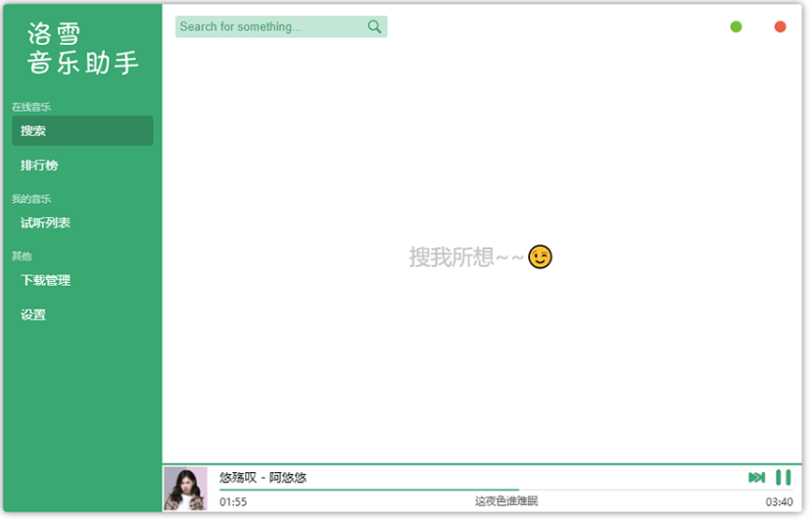Click the album cover thumbnail
Image resolution: width=812 pixels, height=520 pixels.
click(x=185, y=489)
